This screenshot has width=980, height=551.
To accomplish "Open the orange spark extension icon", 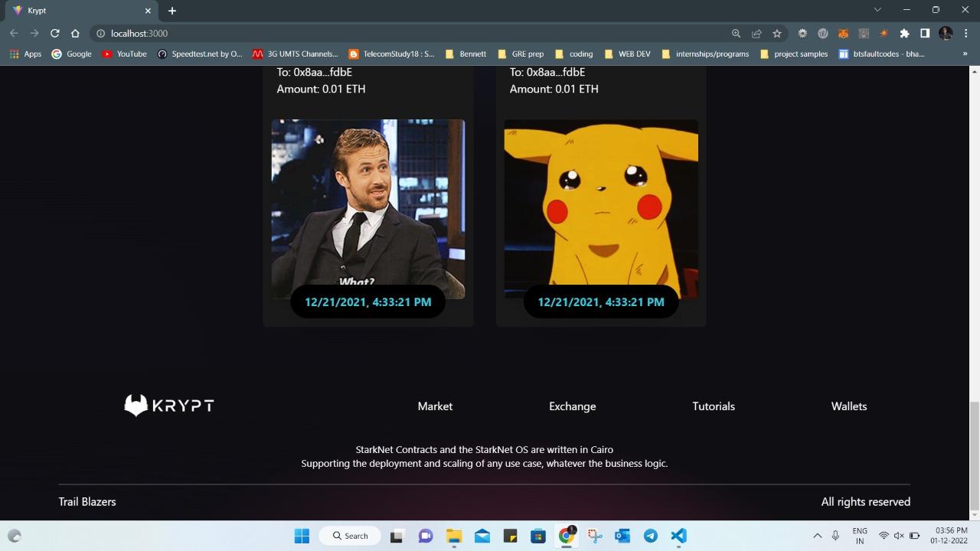I will tap(884, 34).
